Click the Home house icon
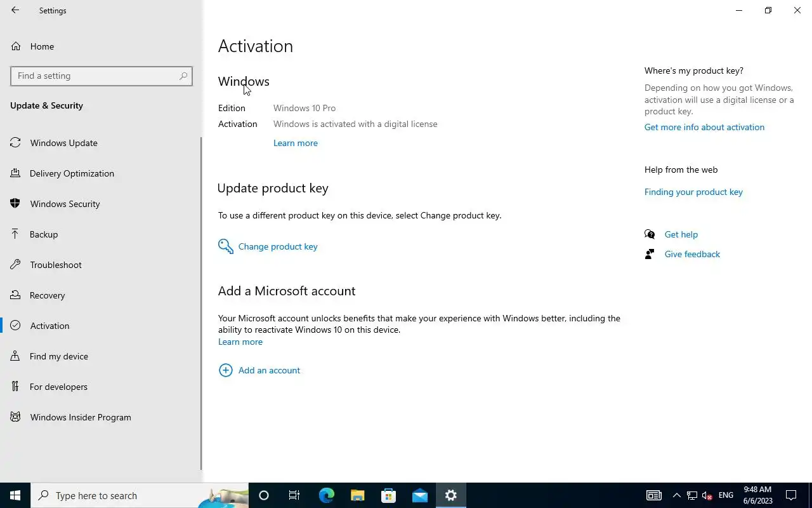 tap(15, 46)
